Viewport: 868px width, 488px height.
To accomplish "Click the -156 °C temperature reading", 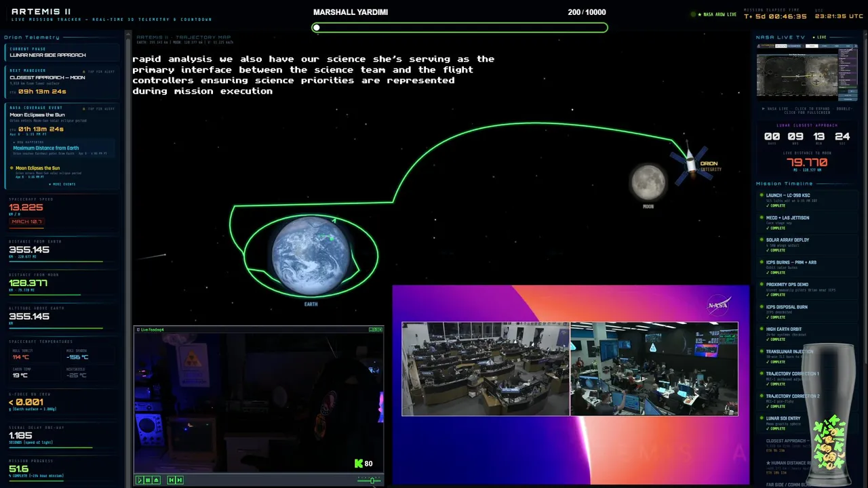I will (77, 357).
